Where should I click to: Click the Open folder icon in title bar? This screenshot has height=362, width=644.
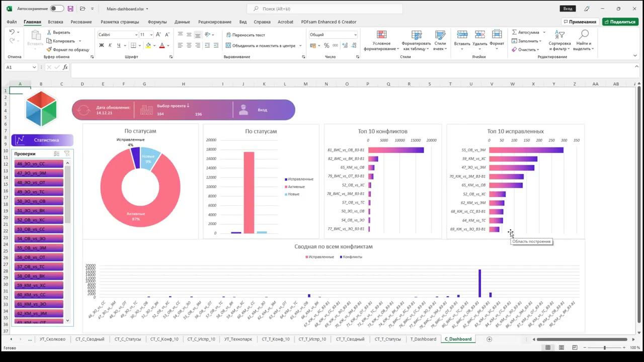tap(83, 9)
